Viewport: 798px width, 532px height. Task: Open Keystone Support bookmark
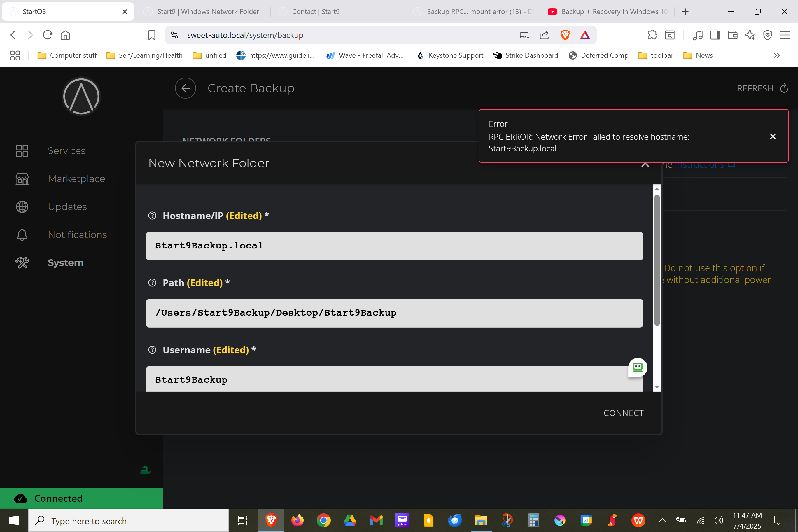pyautogui.click(x=450, y=55)
